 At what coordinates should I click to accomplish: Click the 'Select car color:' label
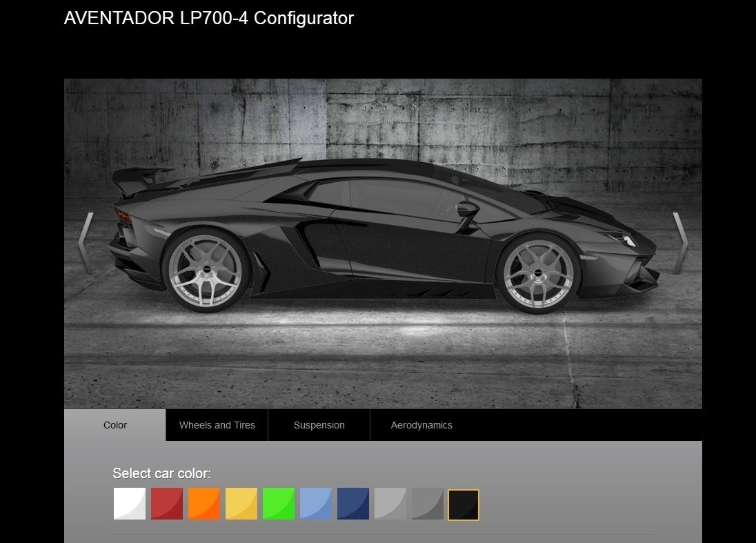click(x=161, y=473)
